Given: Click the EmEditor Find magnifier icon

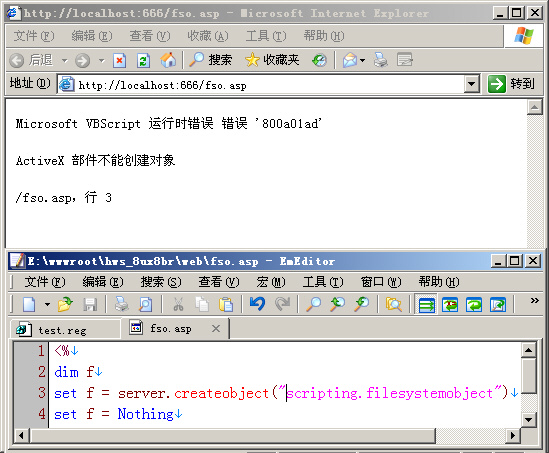Looking at the screenshot, I should 314,304.
